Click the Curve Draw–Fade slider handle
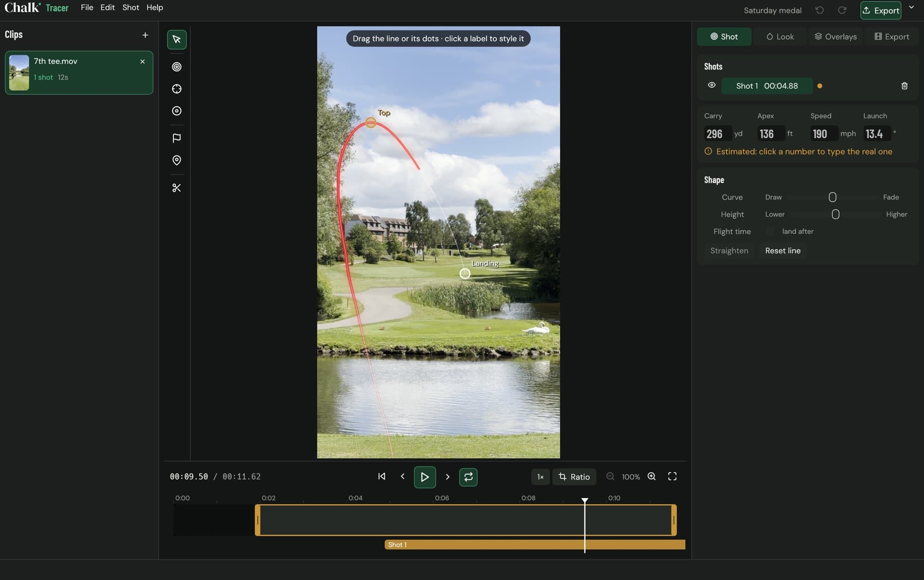This screenshot has width=924, height=580. pyautogui.click(x=833, y=197)
